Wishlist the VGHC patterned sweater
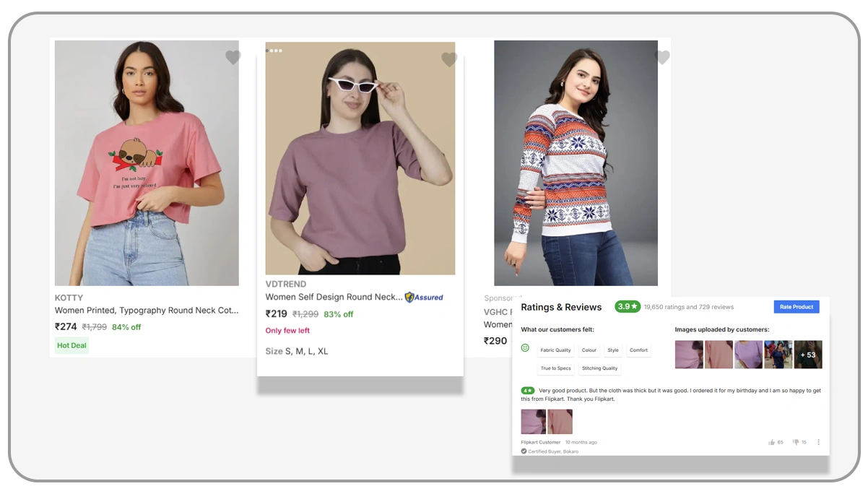Screen dimensions: 868x494 pos(662,58)
